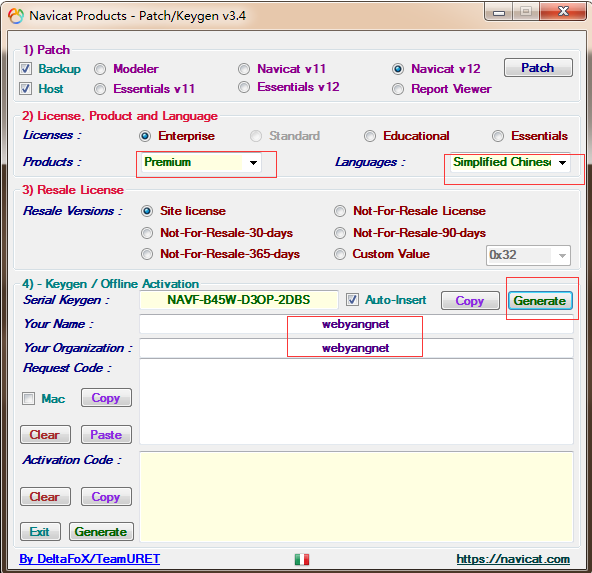The width and height of the screenshot is (592, 573).
Task: Select Not-For-Resale-30-days option
Action: [x=147, y=233]
